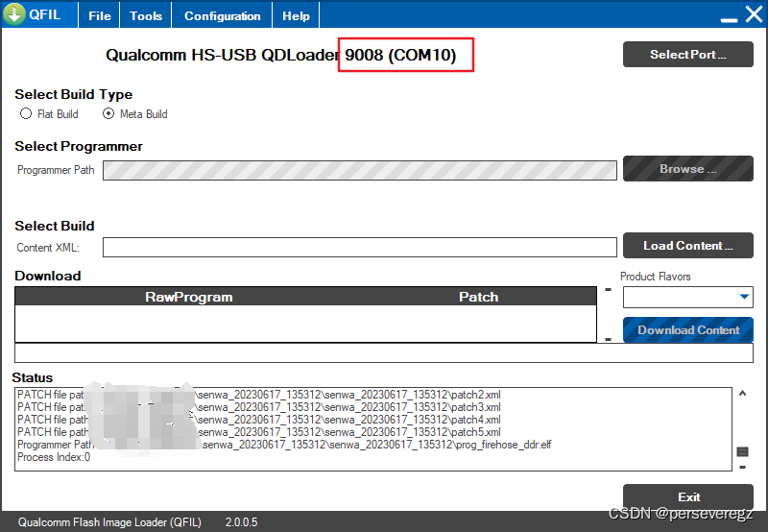This screenshot has height=532, width=768.
Task: Click the prog_firehose_ddr.elf status line
Action: click(x=284, y=445)
